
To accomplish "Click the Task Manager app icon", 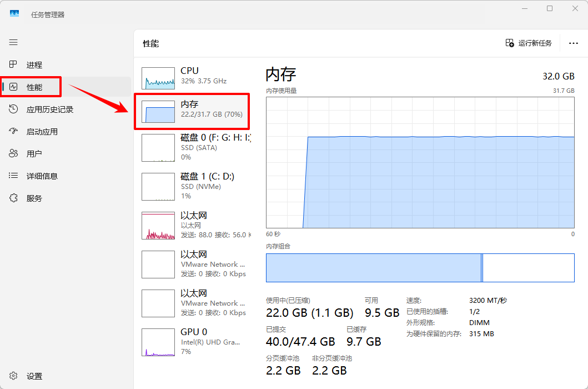I will [x=14, y=14].
